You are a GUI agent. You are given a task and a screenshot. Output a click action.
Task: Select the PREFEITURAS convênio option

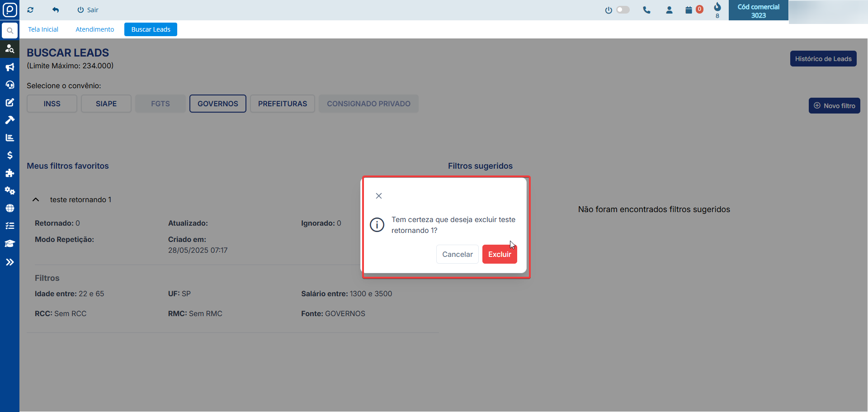coord(282,104)
